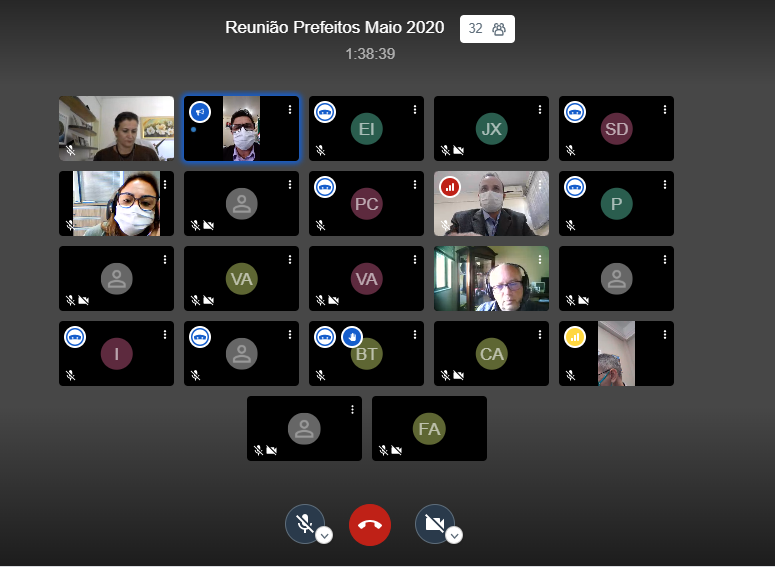Expand video settings arrow beside the camera

(x=454, y=536)
